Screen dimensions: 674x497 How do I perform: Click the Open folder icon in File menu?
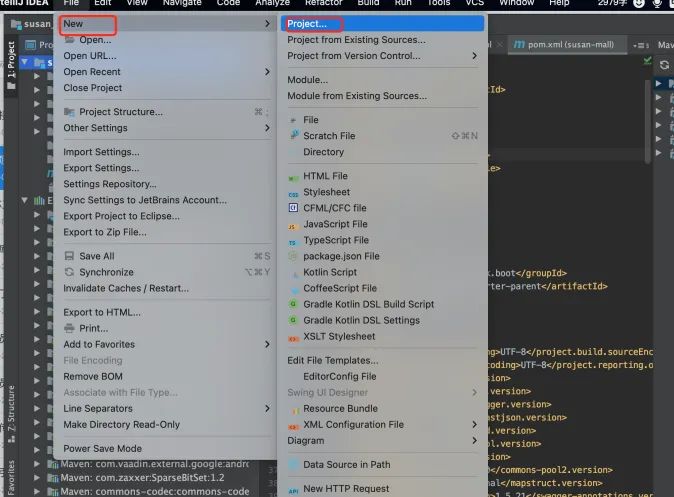tap(69, 40)
